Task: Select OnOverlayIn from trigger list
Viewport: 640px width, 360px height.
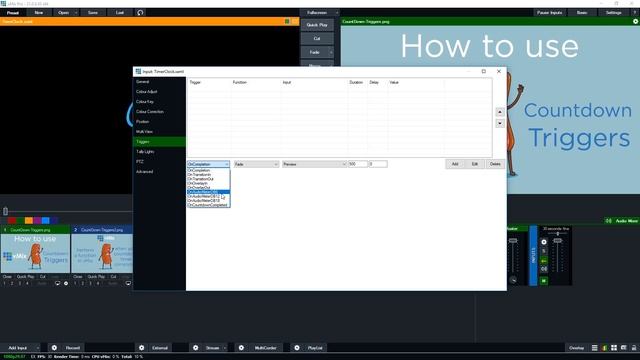Action: pyautogui.click(x=208, y=183)
